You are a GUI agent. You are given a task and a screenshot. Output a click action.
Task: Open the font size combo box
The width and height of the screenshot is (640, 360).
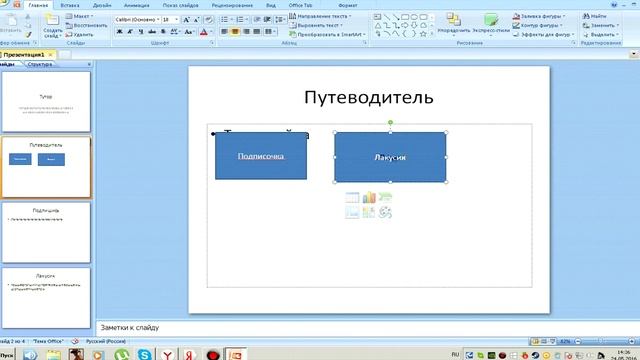point(170,20)
